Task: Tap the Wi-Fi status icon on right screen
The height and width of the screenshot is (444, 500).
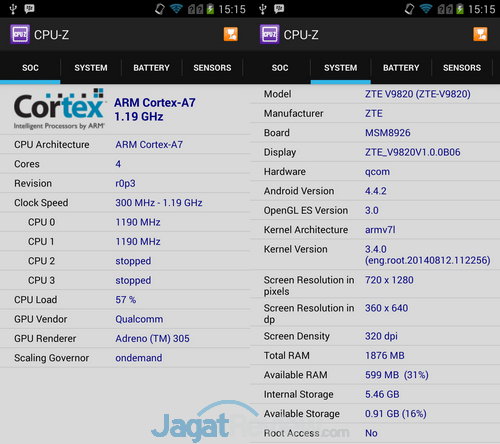Action: point(426,9)
